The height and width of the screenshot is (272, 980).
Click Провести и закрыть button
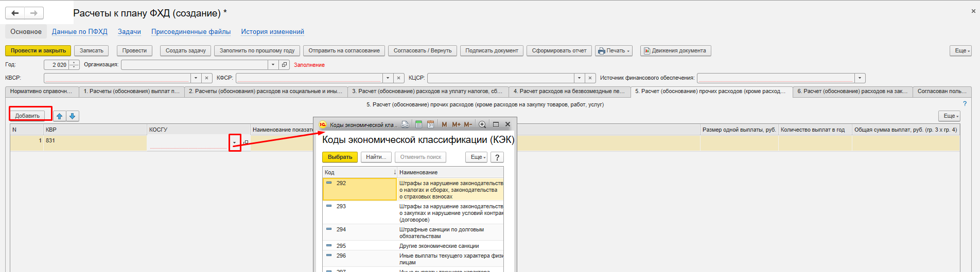point(38,50)
